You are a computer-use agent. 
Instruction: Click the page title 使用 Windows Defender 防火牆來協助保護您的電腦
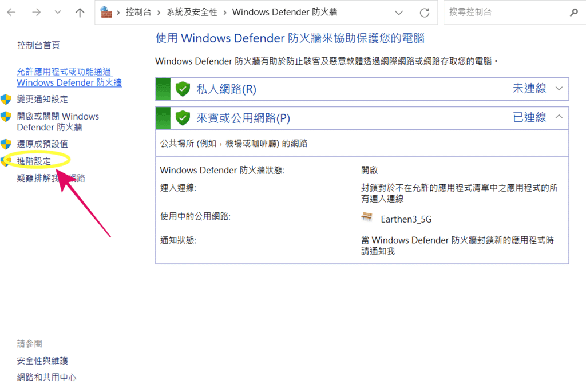290,38
